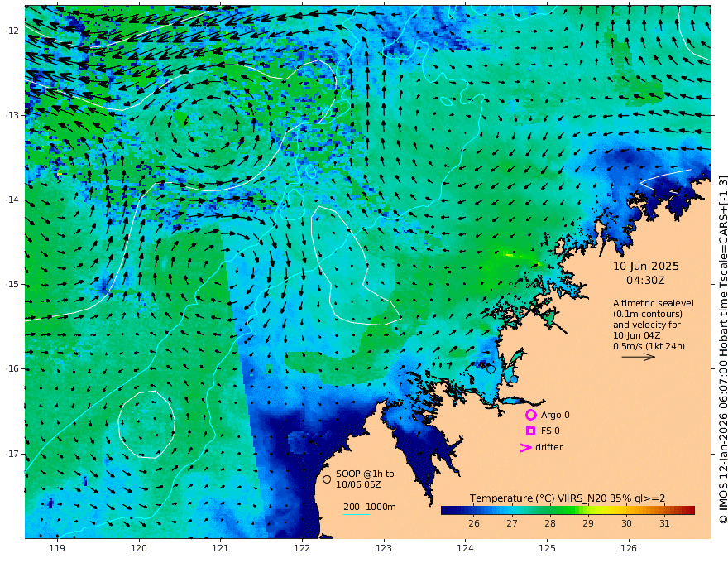
Task: Click the '0.5m/s (1kt 24h)' text
Action: pyautogui.click(x=649, y=346)
